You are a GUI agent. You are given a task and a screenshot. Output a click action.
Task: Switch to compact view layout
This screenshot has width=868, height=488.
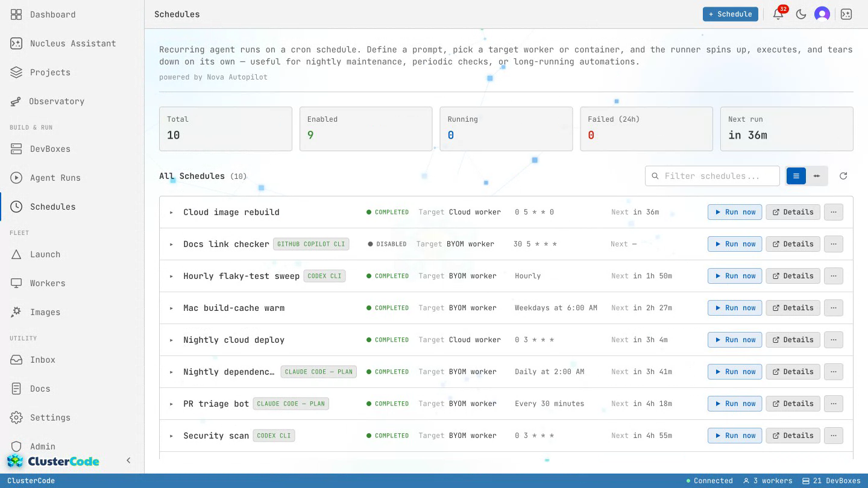(817, 176)
